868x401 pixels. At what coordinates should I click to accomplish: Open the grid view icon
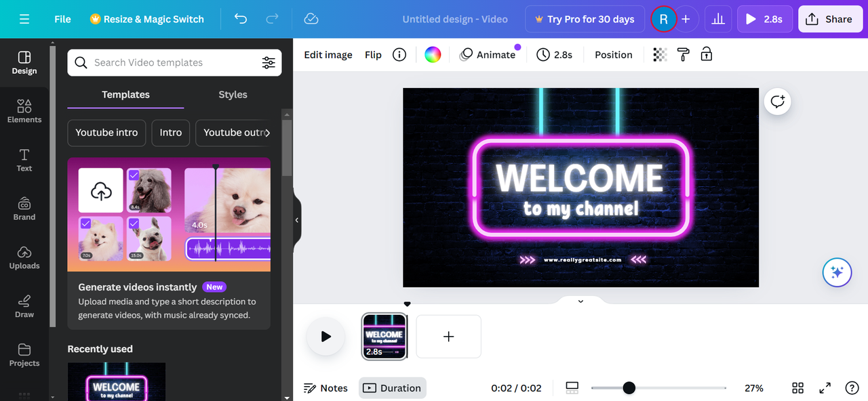(797, 388)
